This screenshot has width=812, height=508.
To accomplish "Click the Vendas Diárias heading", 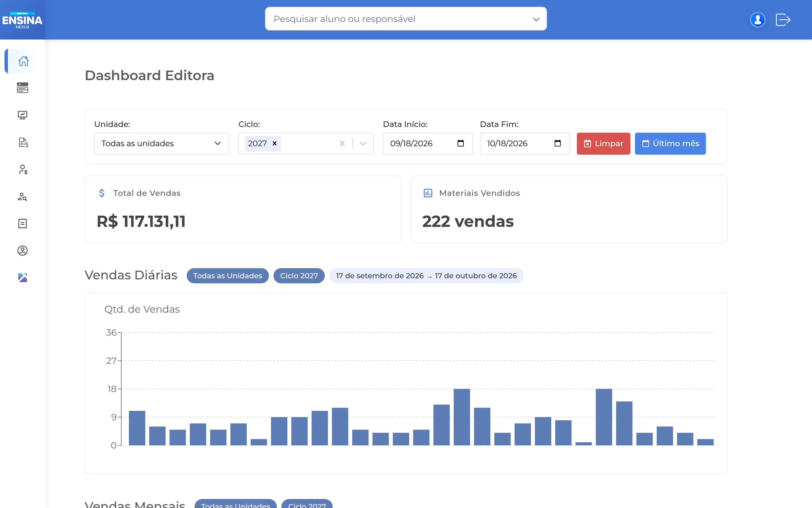I will tap(131, 275).
